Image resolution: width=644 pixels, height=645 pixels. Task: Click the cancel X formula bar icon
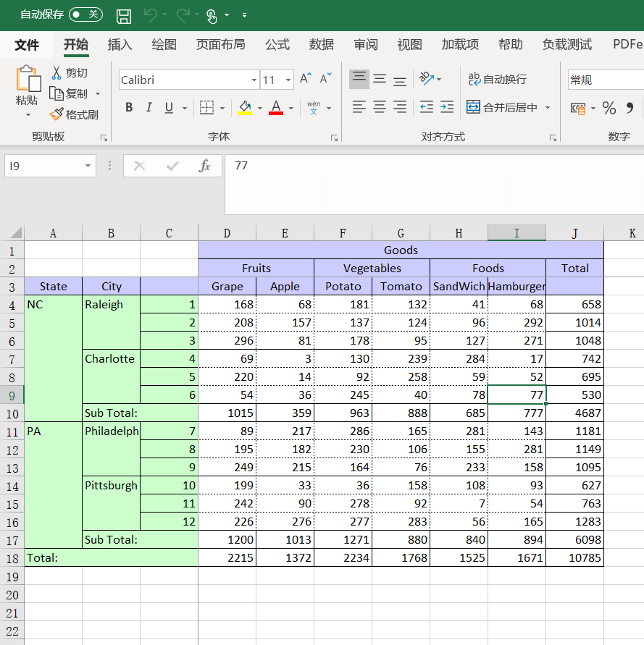tap(140, 166)
